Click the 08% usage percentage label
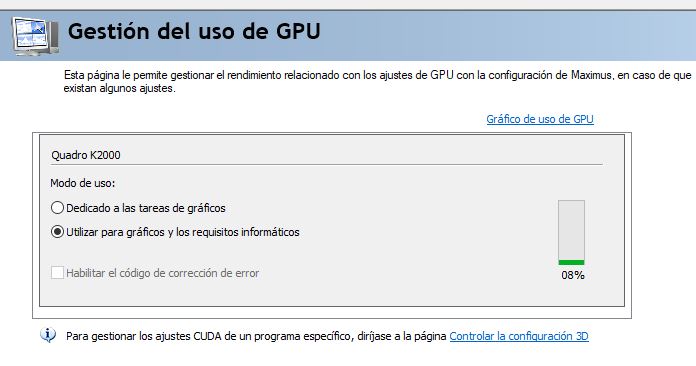696x366 pixels. coord(573,275)
